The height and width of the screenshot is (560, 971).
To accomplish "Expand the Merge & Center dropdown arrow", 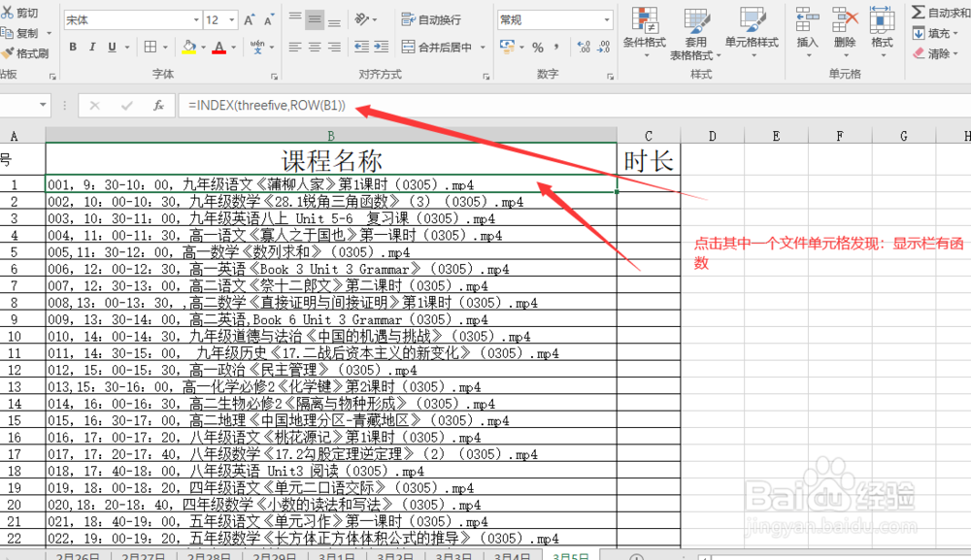I will (x=483, y=47).
